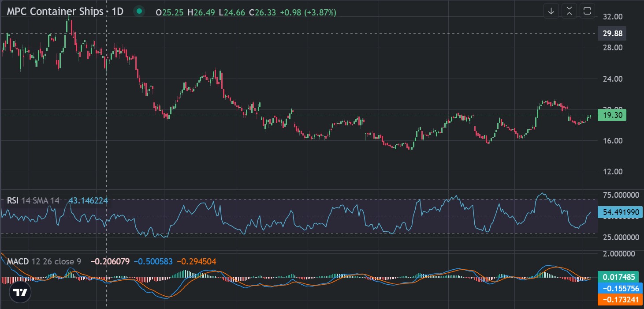The height and width of the screenshot is (309, 644).
Task: Click the current price label 19.30
Action: [x=612, y=115]
